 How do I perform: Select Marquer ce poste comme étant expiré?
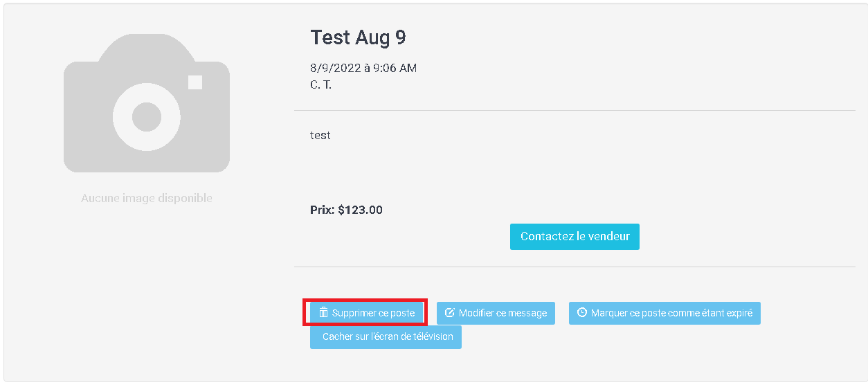pyautogui.click(x=664, y=313)
